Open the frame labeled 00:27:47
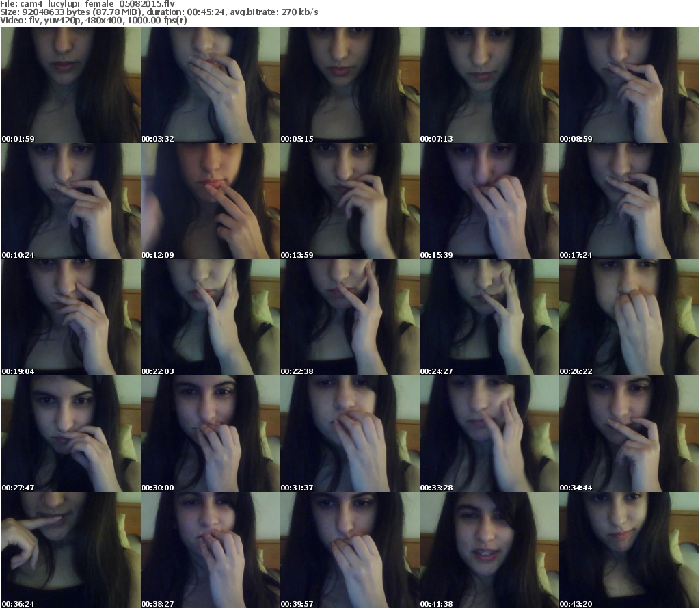Viewport: 700px width, 608px height. tap(71, 434)
